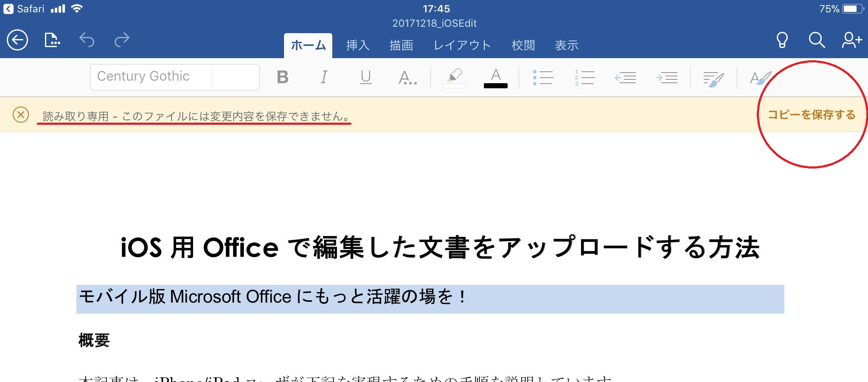Tap the document title heading text
The width and height of the screenshot is (868, 382).
[x=440, y=247]
